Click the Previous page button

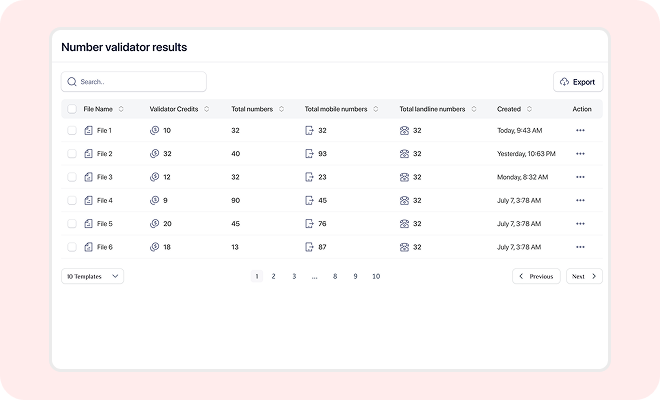(536, 276)
